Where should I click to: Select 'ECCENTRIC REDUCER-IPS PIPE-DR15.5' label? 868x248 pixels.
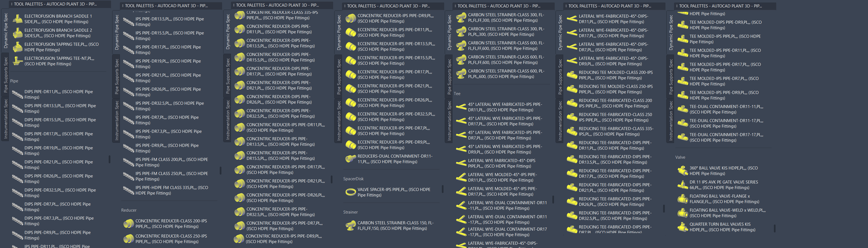click(397, 61)
